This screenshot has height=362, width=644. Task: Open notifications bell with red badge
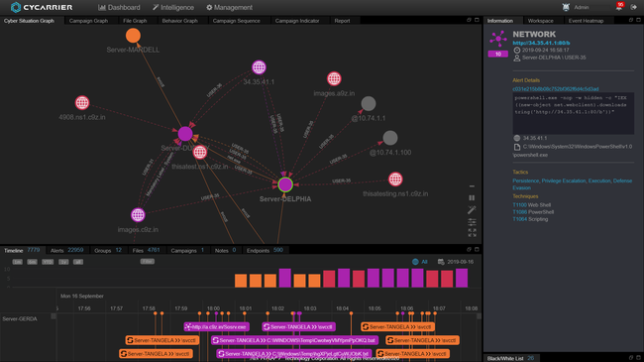[x=619, y=6]
